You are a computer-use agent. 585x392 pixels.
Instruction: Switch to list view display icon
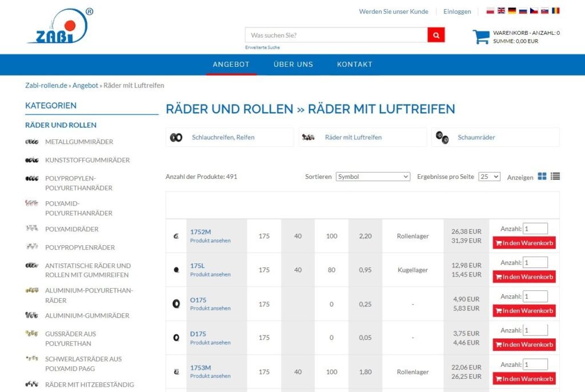(555, 176)
